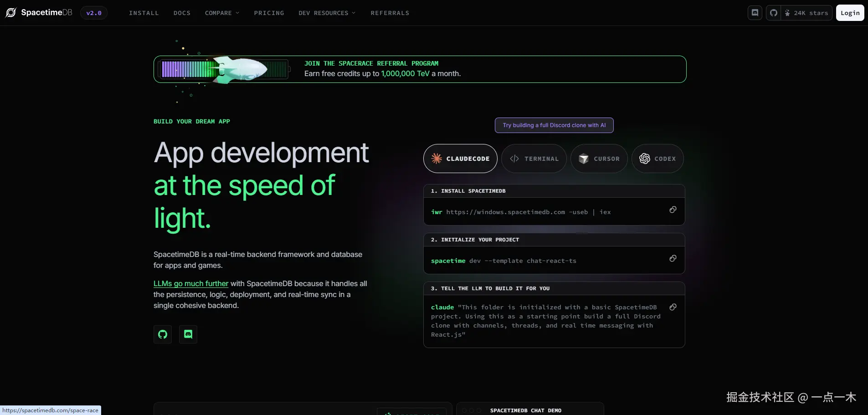
Task: Open the GitHub repository icon in navbar
Action: point(773,12)
